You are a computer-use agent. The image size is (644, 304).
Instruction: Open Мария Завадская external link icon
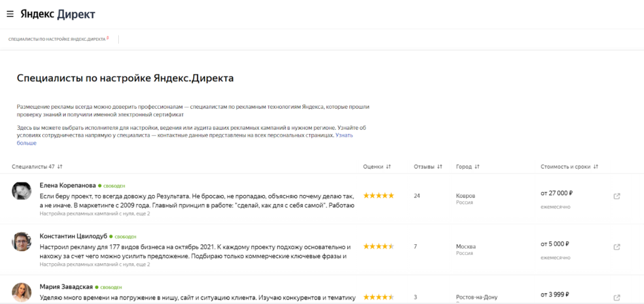(x=616, y=296)
